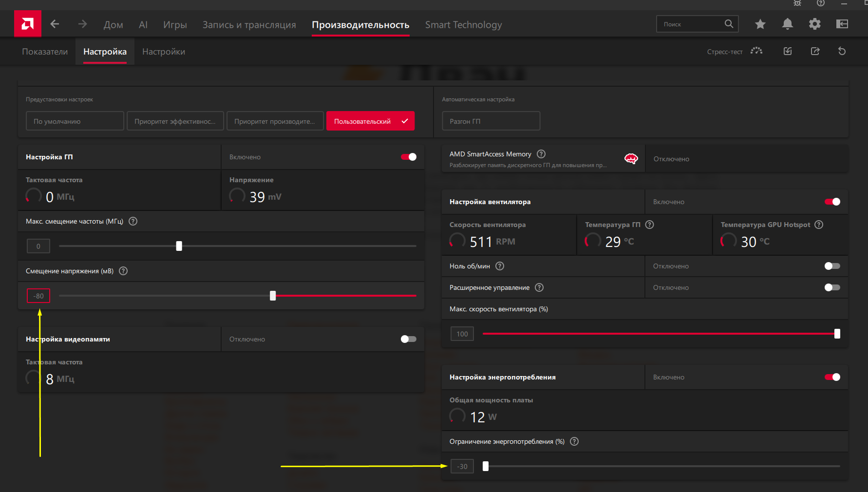Toggle the sidebar panel icon
868x492 pixels.
842,24
